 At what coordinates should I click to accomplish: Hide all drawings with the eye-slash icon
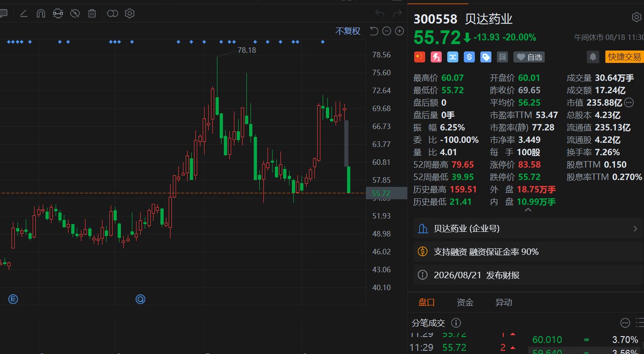(75, 14)
